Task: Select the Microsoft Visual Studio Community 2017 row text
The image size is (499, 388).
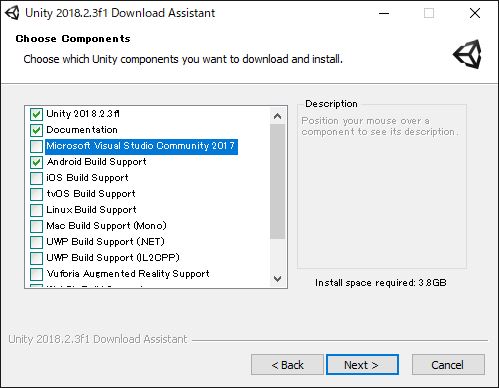Action: pyautogui.click(x=141, y=146)
